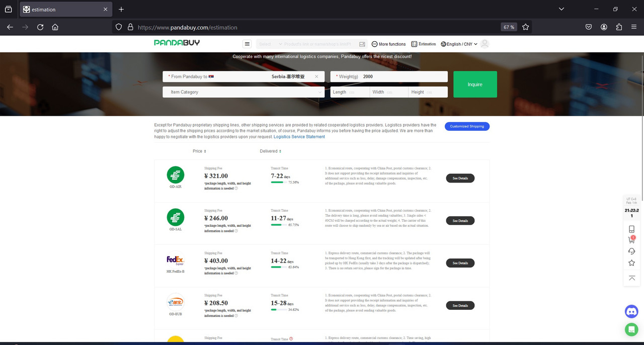Click the GD-AIR China Post logo
The image size is (644, 345).
pyautogui.click(x=176, y=175)
